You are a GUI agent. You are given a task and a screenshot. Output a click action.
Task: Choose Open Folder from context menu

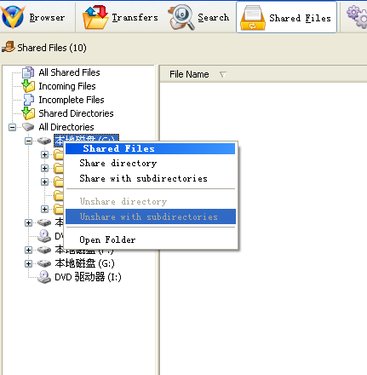coord(150,240)
